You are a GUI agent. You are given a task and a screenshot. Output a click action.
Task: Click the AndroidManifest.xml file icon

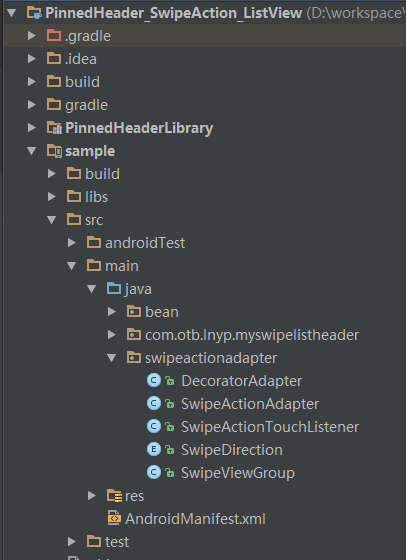point(114,519)
